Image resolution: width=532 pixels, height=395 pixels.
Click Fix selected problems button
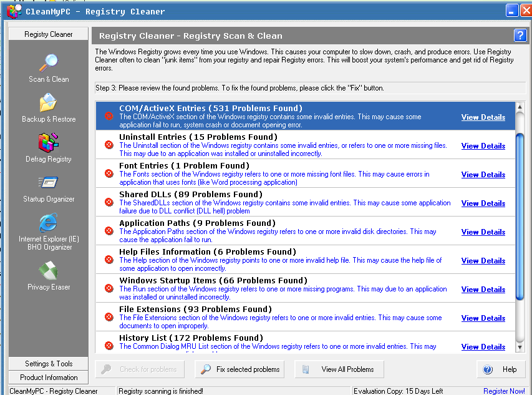239,369
